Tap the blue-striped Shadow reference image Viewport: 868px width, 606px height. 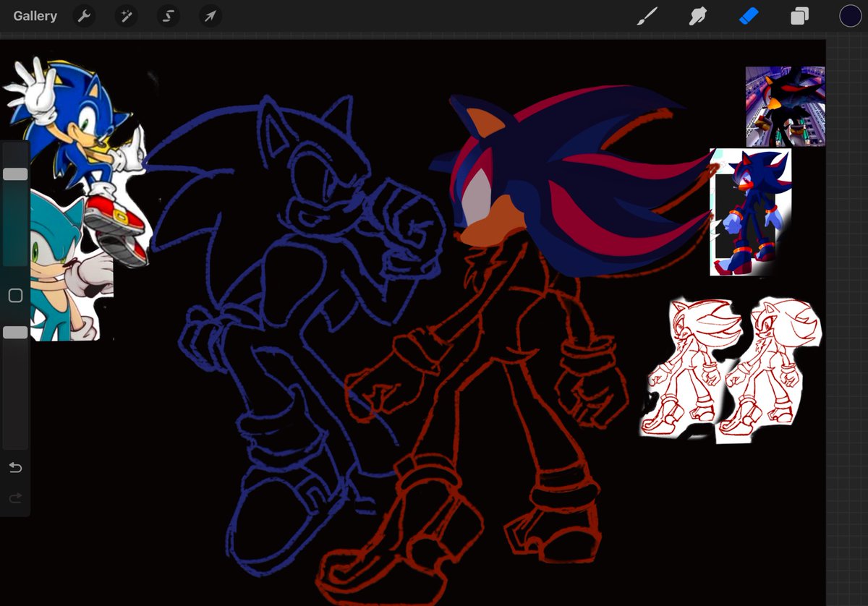(x=751, y=212)
